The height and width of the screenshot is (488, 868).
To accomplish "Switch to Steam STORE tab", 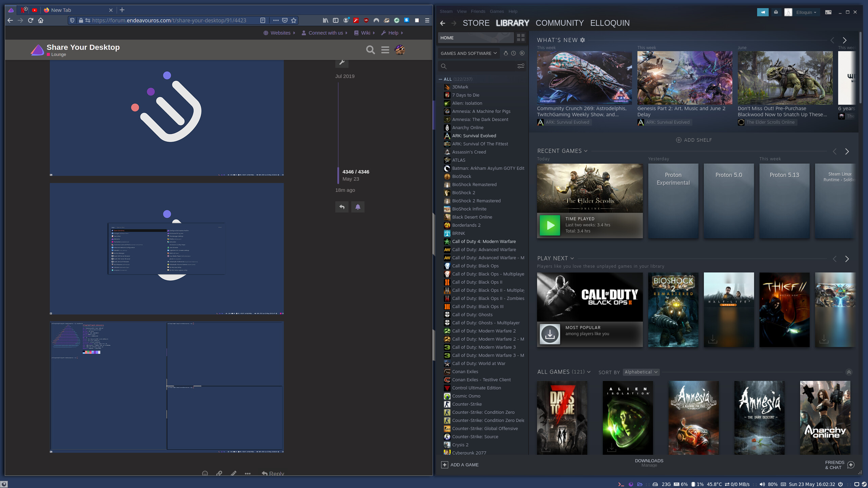I will point(476,23).
